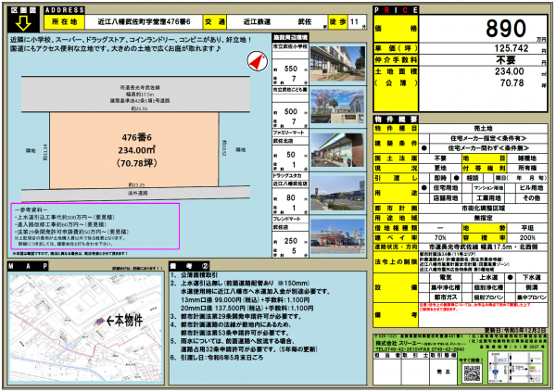Click the 所在地 label
The image size is (556, 392).
(65, 22)
